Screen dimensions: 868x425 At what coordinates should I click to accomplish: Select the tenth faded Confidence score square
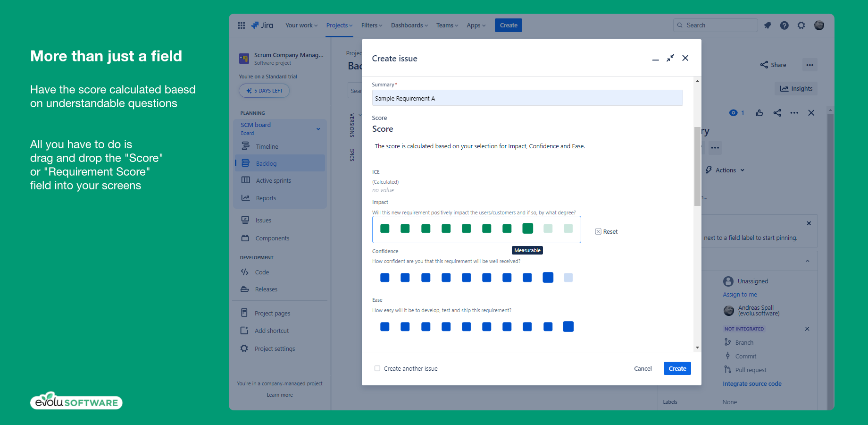click(x=568, y=278)
